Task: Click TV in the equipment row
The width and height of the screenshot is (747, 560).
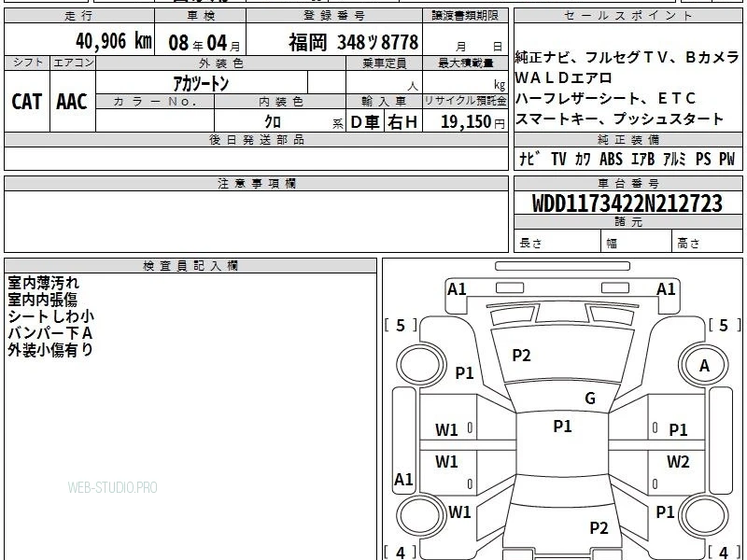Action: pos(558,159)
